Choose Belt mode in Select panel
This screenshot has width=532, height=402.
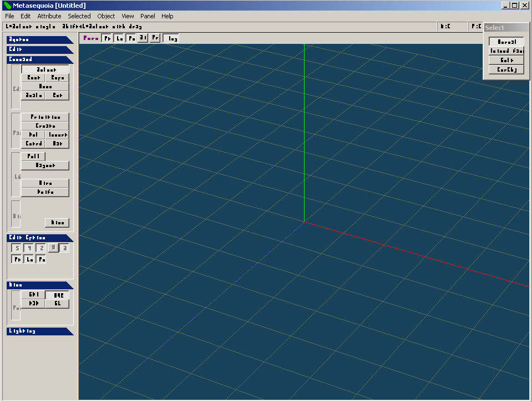(506, 60)
